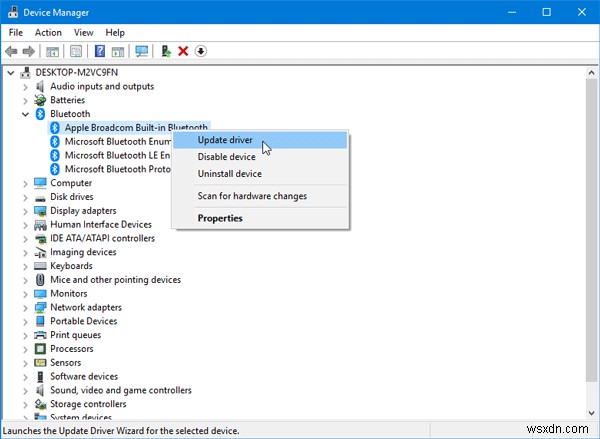Maximize the Device Manager window
Image resolution: width=600 pixels, height=439 pixels.
[547, 12]
